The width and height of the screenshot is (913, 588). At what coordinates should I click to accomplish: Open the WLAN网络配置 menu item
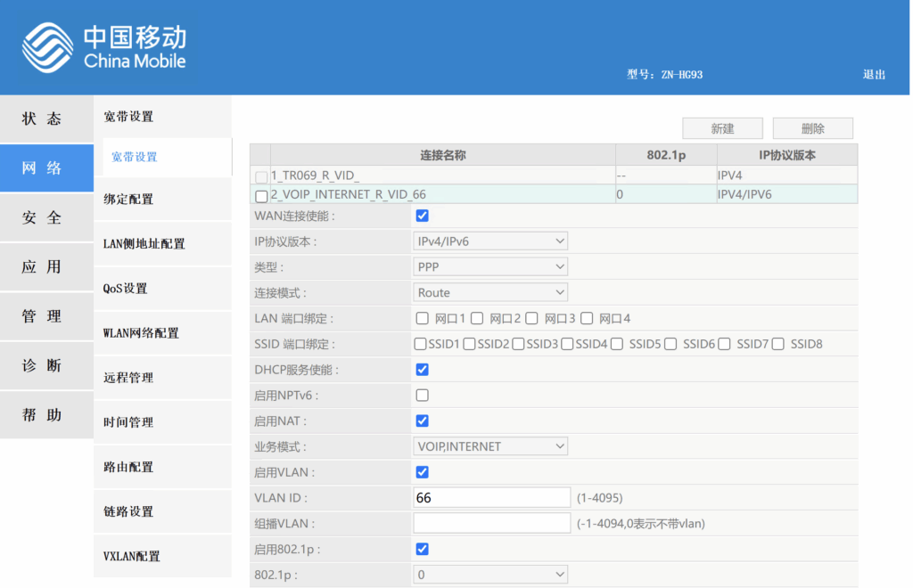(141, 333)
